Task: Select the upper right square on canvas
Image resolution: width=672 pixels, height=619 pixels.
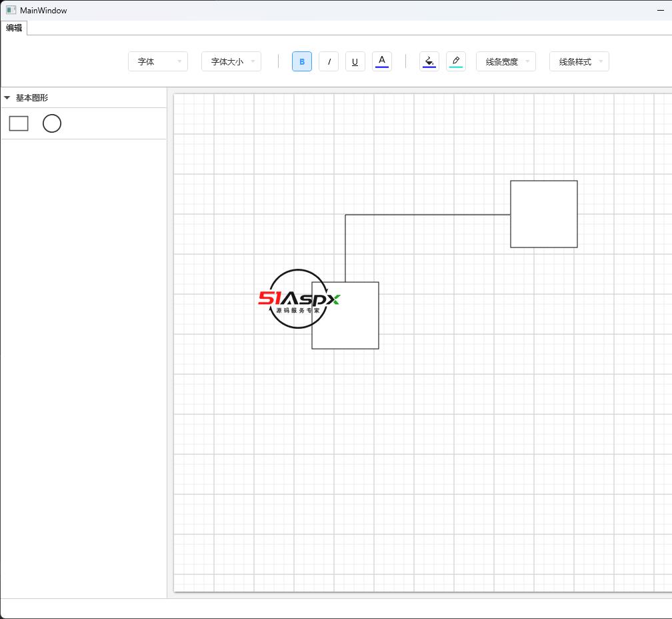Action: pyautogui.click(x=544, y=214)
